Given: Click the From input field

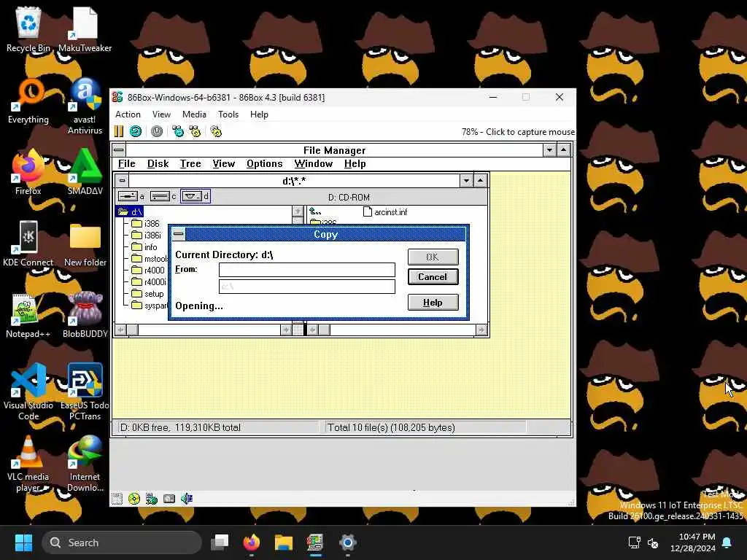Looking at the screenshot, I should point(307,270).
